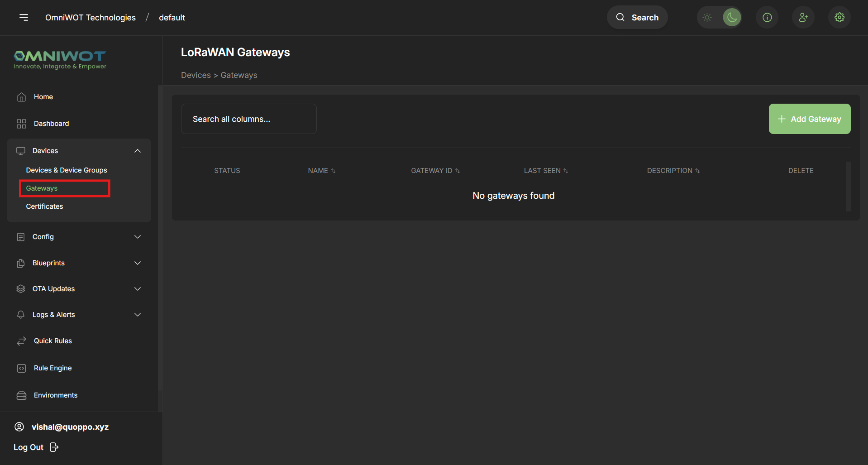Viewport: 868px width, 465px height.
Task: Click the Add Gateway button
Action: [809, 119]
